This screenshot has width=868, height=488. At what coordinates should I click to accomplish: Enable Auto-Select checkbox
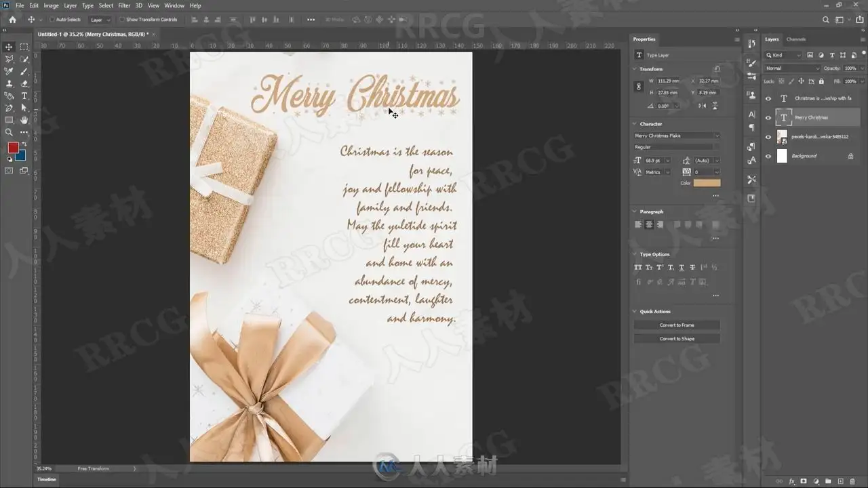(x=52, y=20)
